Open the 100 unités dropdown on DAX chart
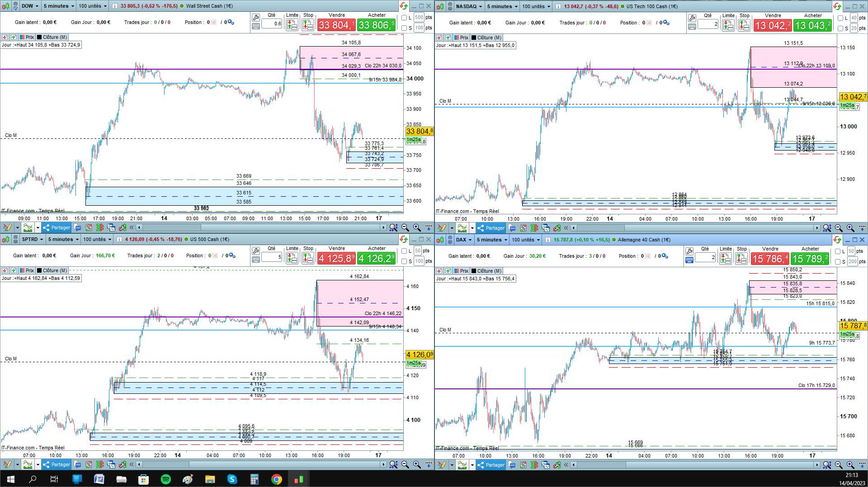The image size is (868, 487). pos(526,240)
